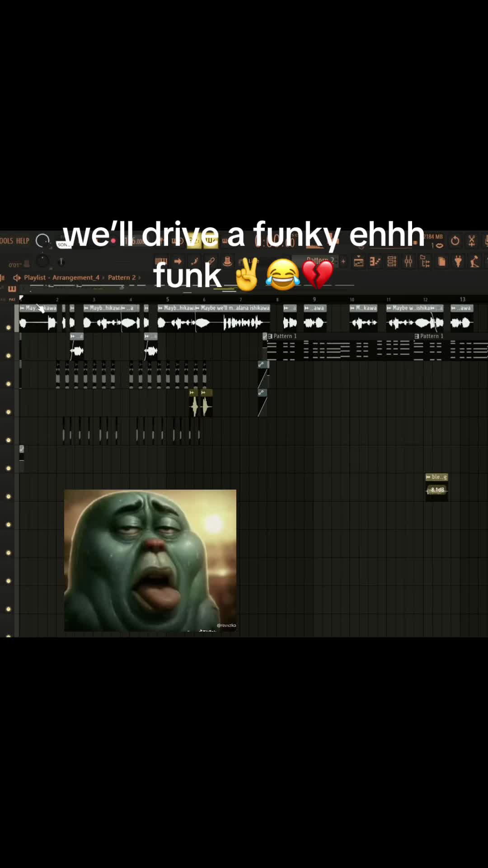Open Pattern 2 breadcrumb in playlist title

(x=122, y=278)
